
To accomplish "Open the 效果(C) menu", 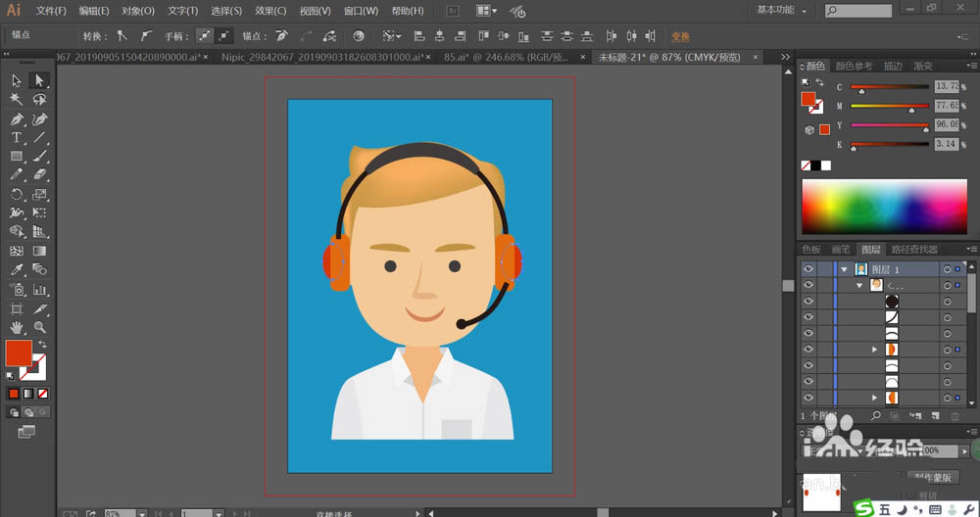I will click(270, 11).
